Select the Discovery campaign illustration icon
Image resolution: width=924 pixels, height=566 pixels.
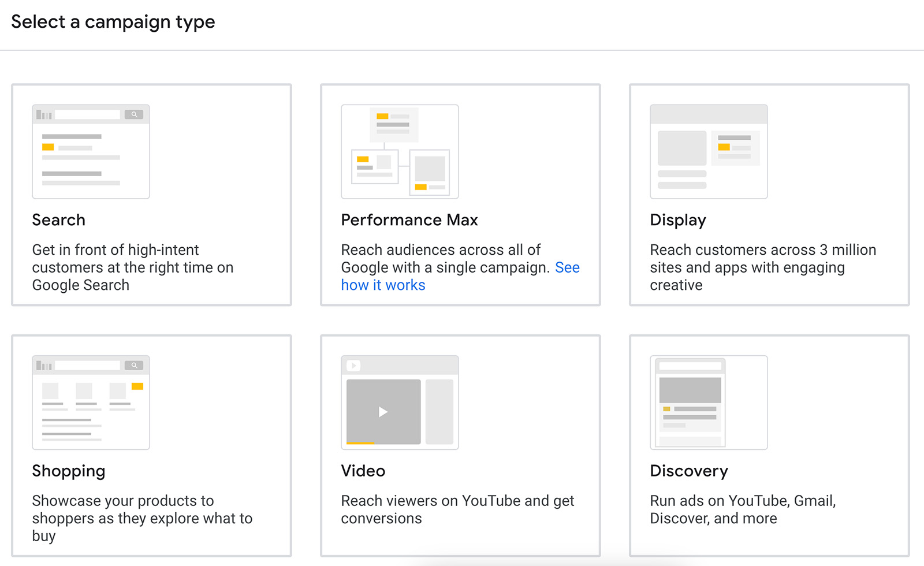pos(709,403)
